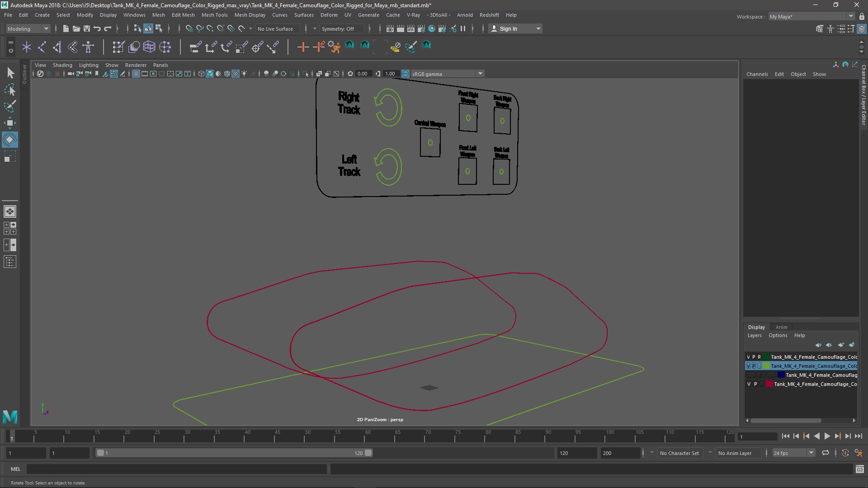Click the Human IK skeleton shelf icon
This screenshot has width=868, height=488.
coord(88,47)
